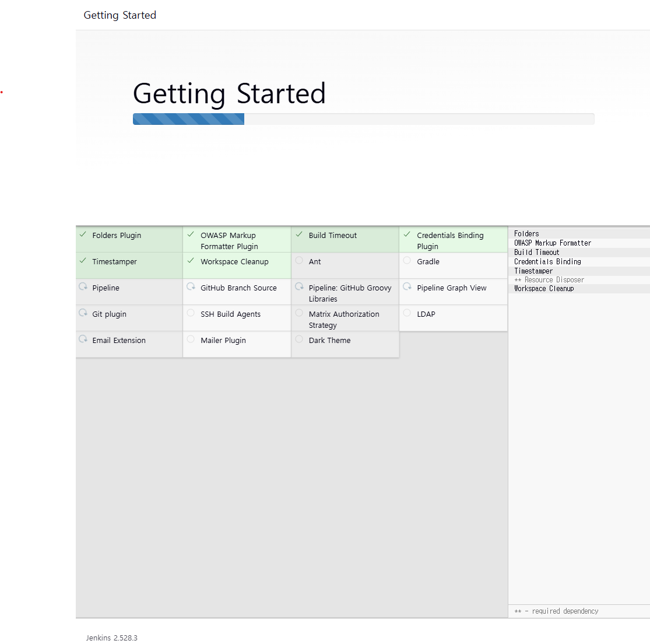
Task: Click the pending circle icon next to LDAP
Action: (x=407, y=313)
